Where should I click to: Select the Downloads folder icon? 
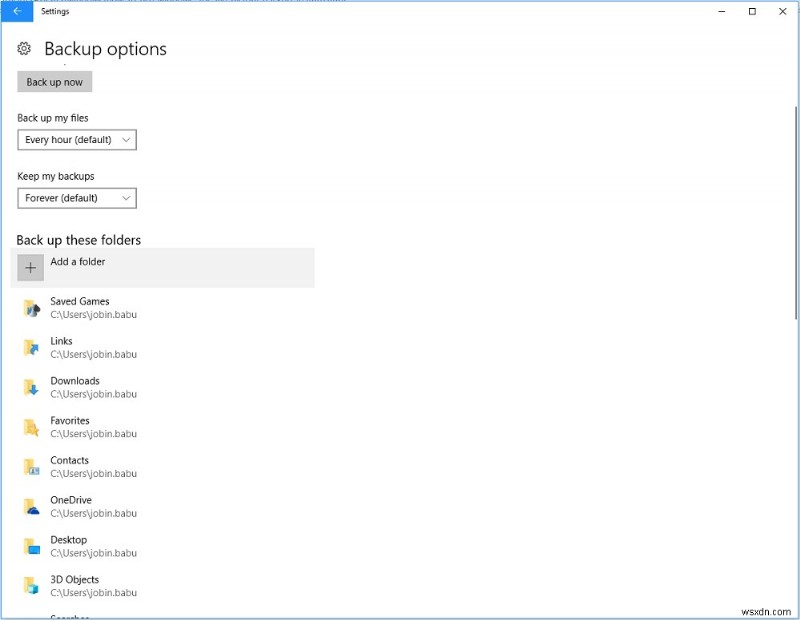click(30, 387)
